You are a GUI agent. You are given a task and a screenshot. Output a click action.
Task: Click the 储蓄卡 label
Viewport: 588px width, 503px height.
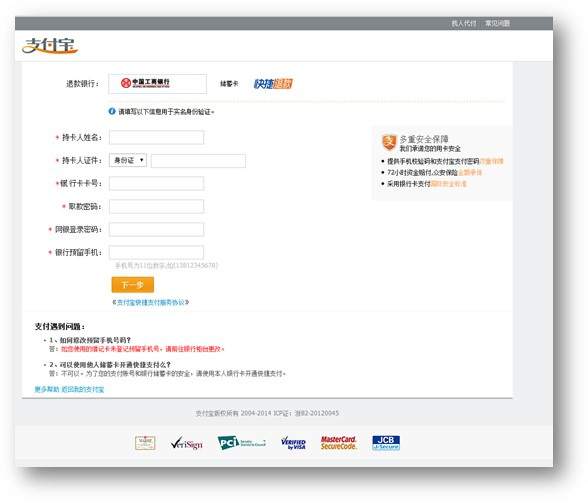[229, 84]
